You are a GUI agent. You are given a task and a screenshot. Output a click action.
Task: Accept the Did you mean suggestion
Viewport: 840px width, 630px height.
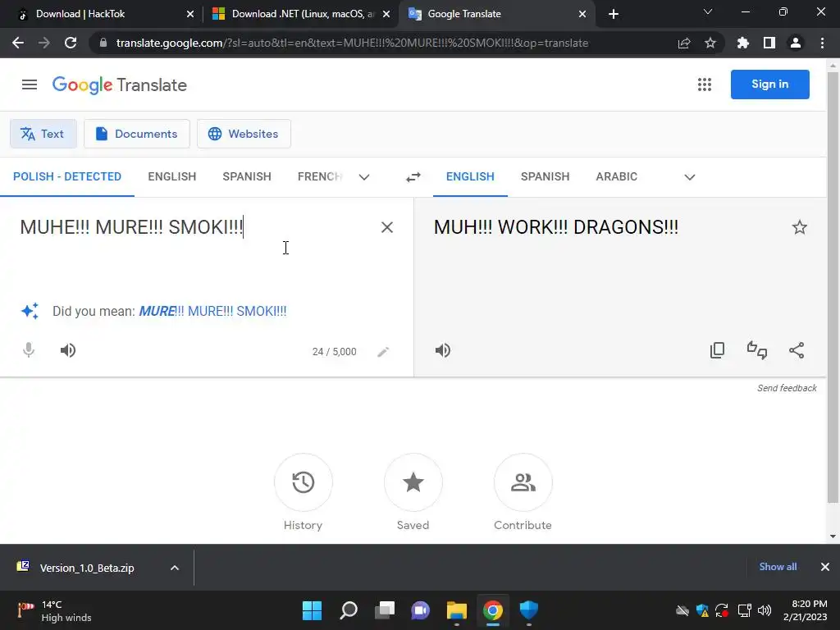point(212,311)
